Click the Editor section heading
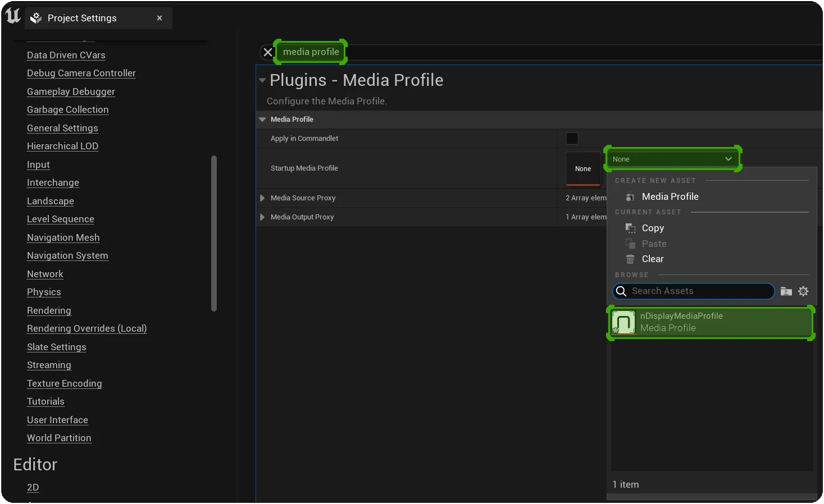 (35, 465)
